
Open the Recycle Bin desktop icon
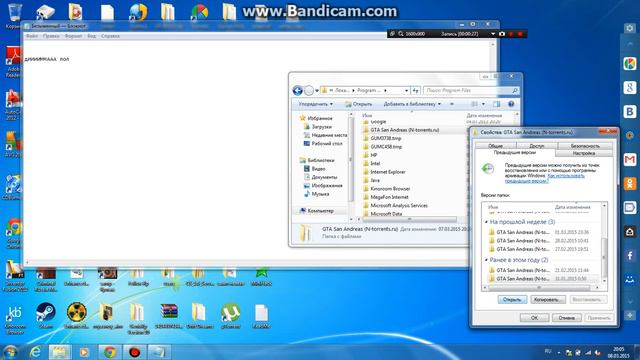tap(14, 14)
